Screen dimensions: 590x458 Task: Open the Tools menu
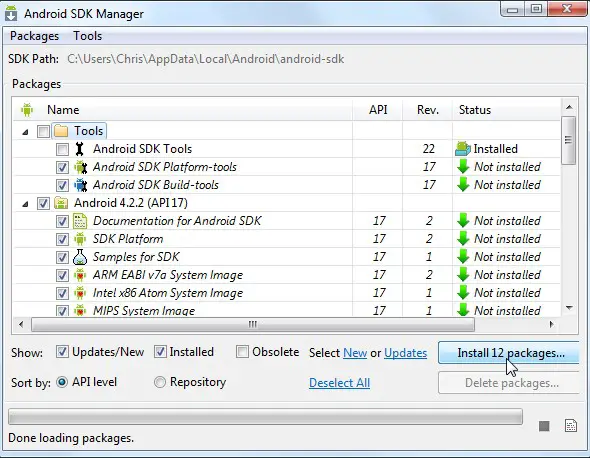88,36
